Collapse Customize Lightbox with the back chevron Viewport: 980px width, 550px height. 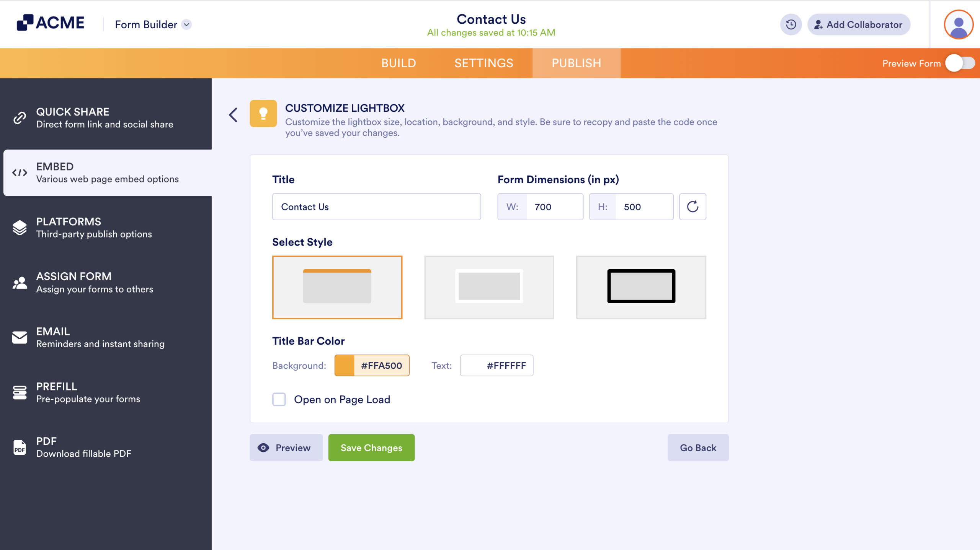point(233,115)
